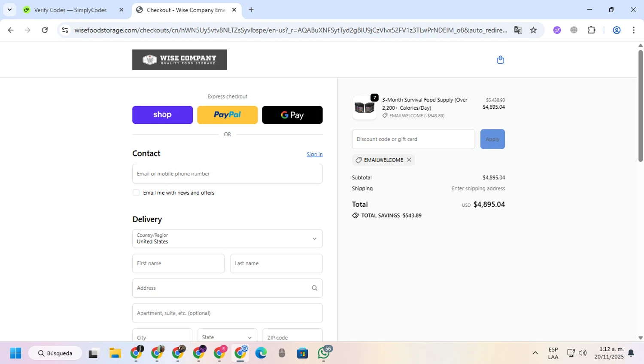Click the 3-Month Survival Food Supply thumbnail

[365, 107]
